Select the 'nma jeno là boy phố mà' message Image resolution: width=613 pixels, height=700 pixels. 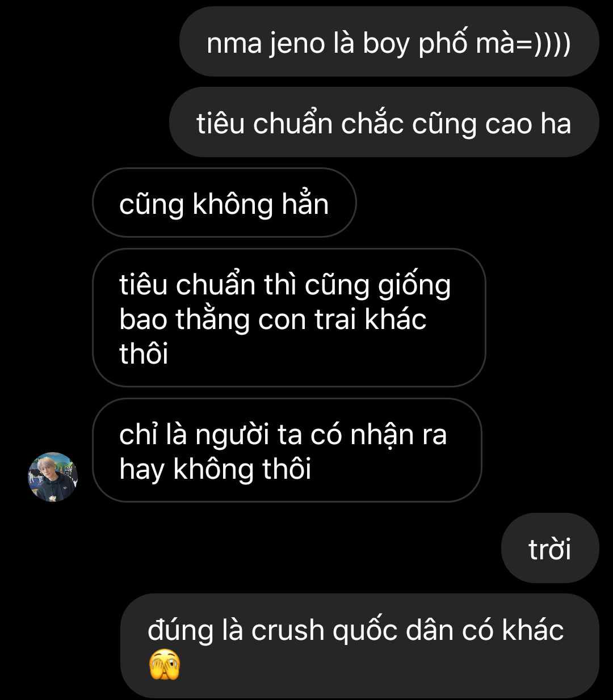pyautogui.click(x=389, y=42)
